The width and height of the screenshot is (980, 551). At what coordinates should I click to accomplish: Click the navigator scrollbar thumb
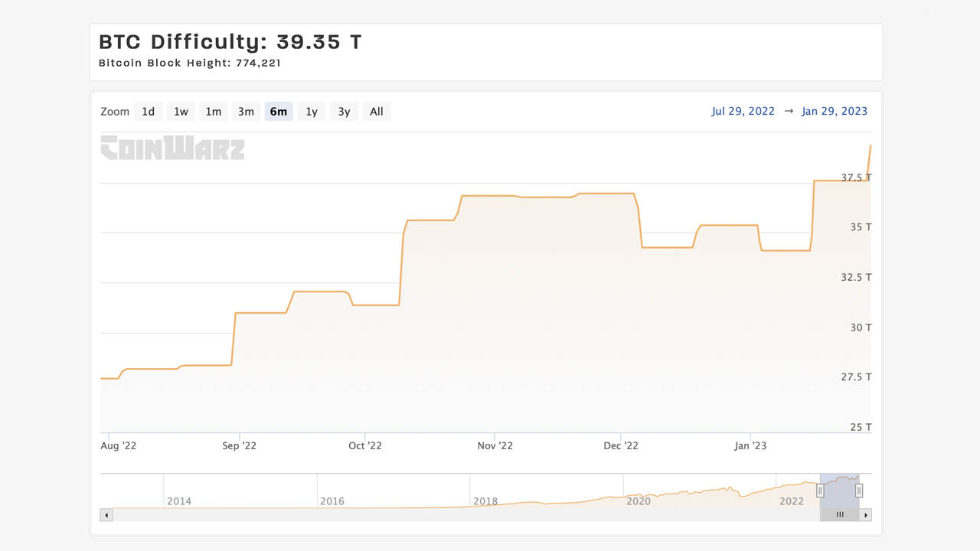840,515
